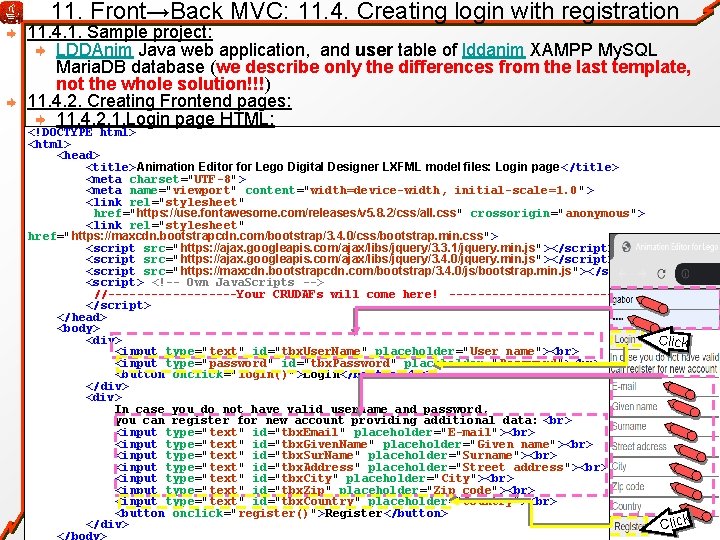Open the lddanim database hyperlink
The image size is (720, 540).
(x=493, y=50)
